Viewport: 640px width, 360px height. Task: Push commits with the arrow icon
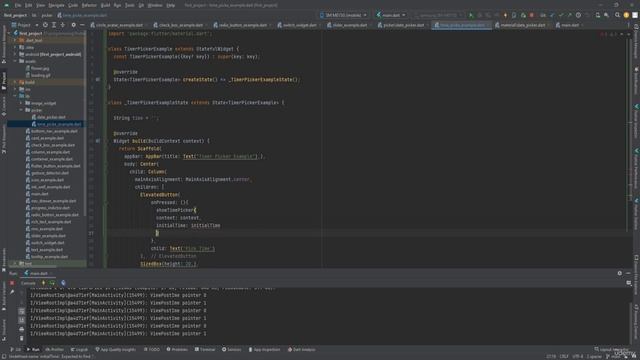click(x=569, y=15)
